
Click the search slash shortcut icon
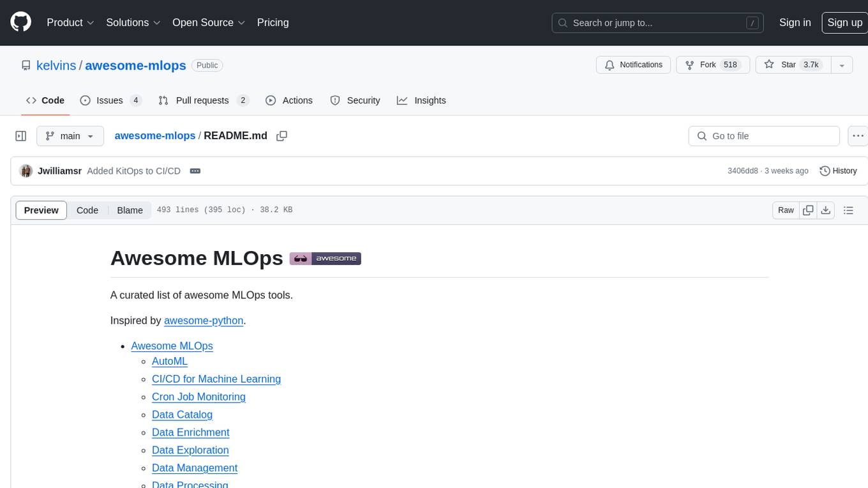pyautogui.click(x=752, y=23)
